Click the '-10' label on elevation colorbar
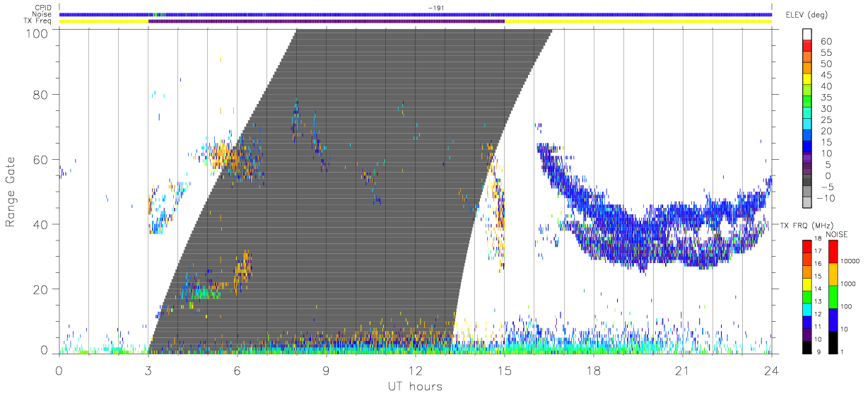The height and width of the screenshot is (401, 868). click(826, 198)
